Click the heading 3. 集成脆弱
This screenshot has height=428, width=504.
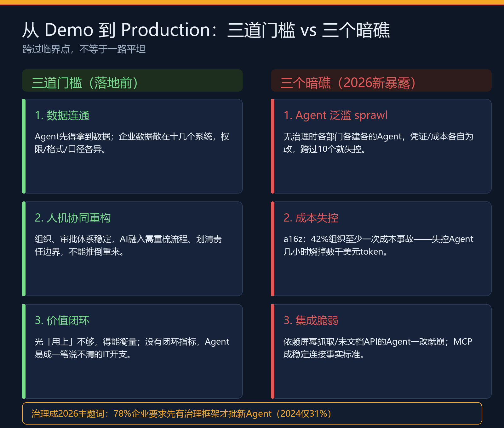(x=311, y=321)
